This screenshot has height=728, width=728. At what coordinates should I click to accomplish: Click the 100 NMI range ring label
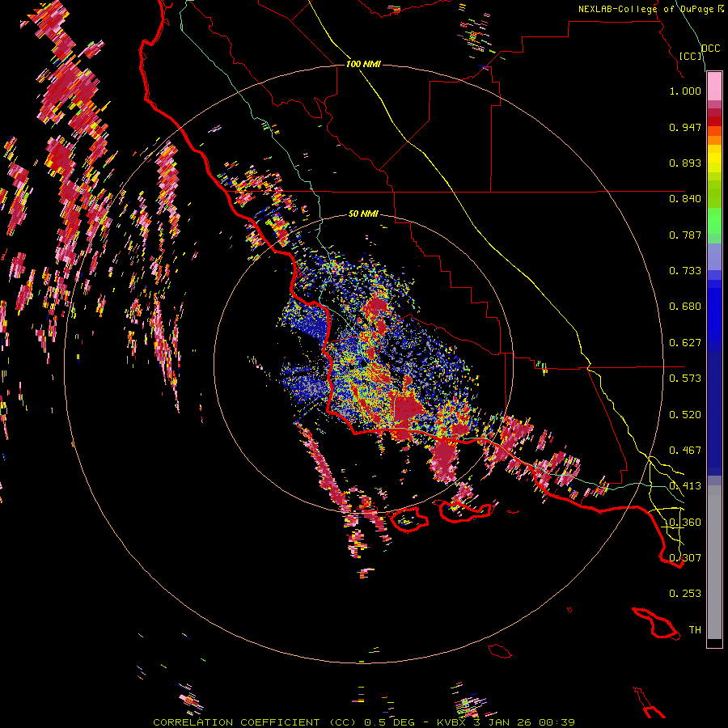coord(363,64)
